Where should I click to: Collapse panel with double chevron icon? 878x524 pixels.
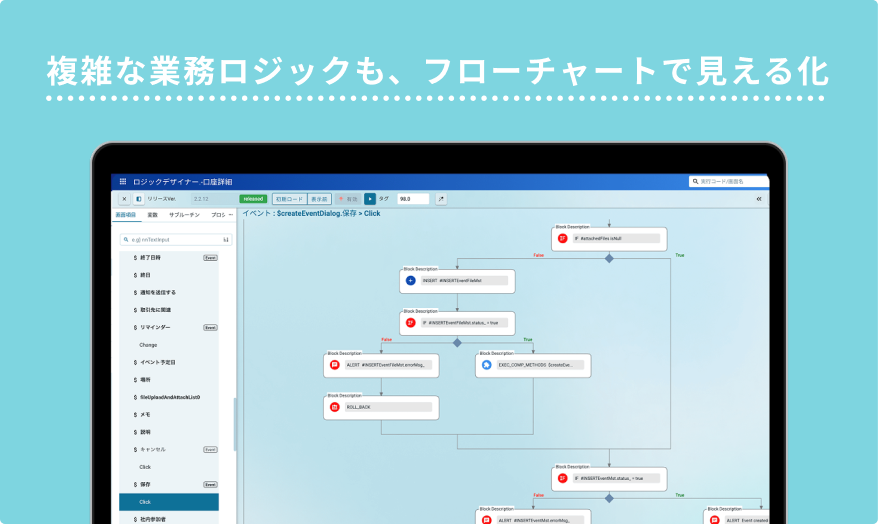pos(759,199)
